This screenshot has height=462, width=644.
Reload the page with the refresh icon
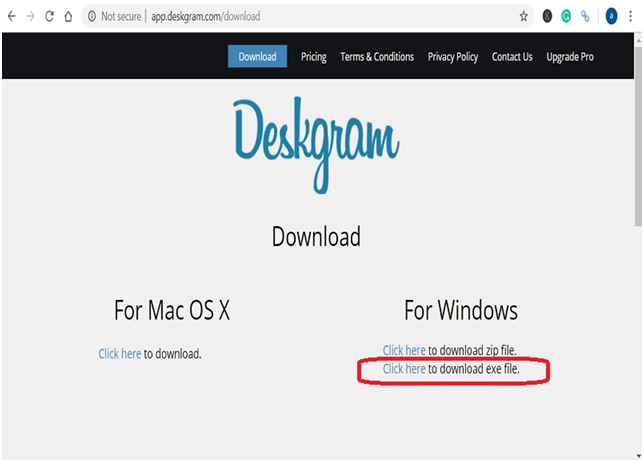pos(49,16)
